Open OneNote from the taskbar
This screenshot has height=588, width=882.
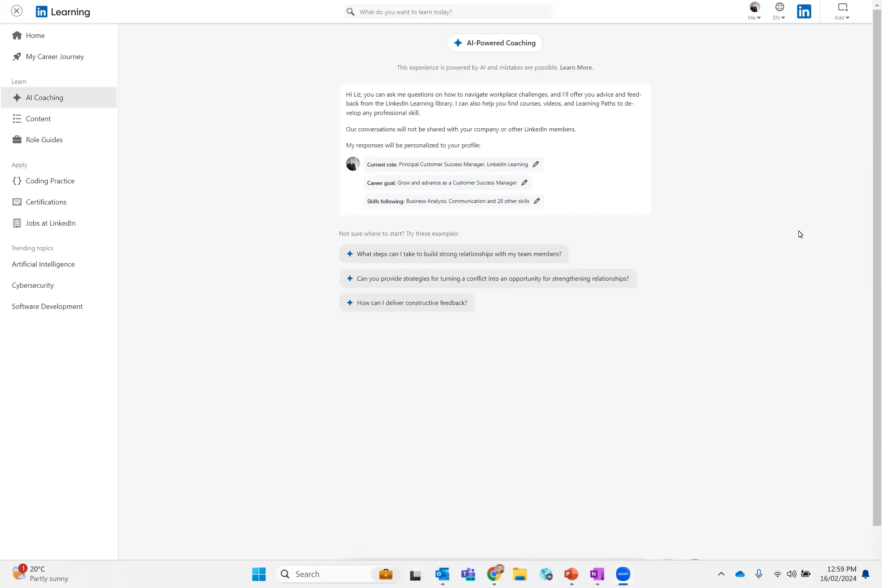[597, 574]
